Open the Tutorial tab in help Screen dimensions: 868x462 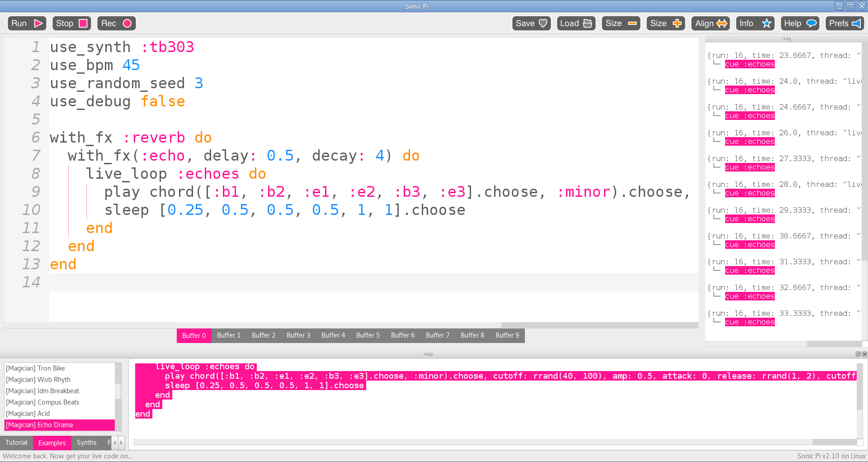coord(17,443)
